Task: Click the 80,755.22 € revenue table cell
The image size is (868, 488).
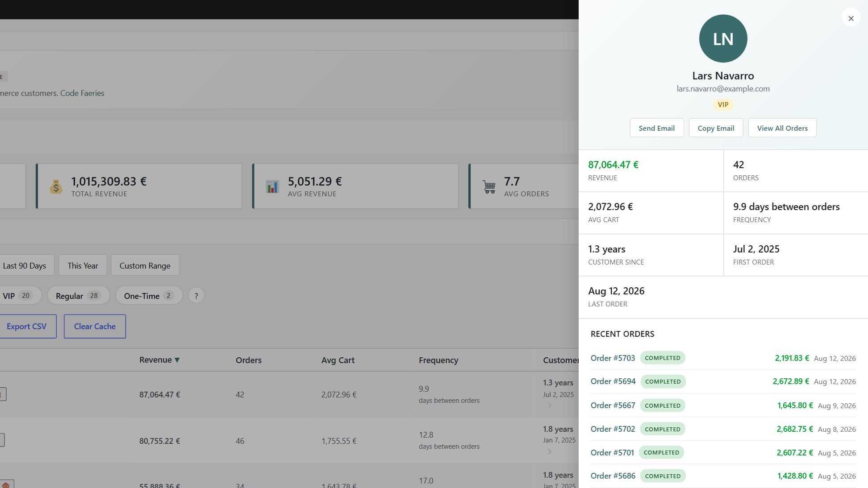Action: click(x=160, y=441)
